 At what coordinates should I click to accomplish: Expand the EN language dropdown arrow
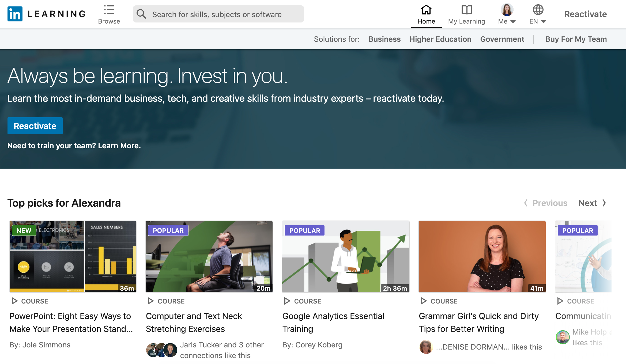[x=543, y=21]
